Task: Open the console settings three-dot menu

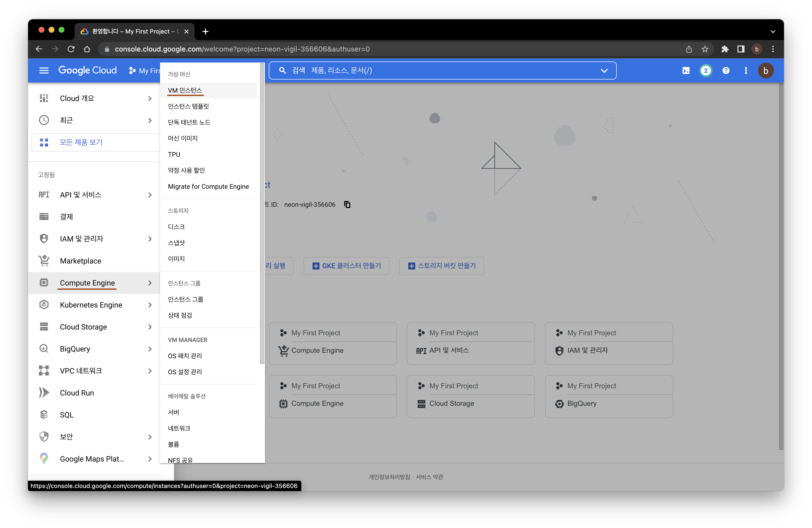Action: pos(746,70)
